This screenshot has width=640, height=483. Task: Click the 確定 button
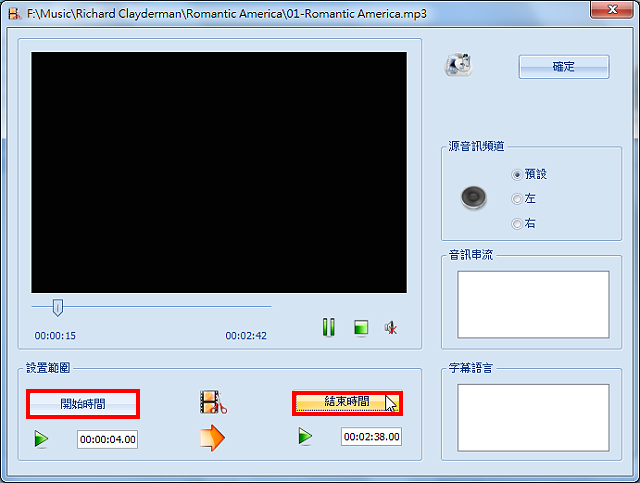click(564, 67)
